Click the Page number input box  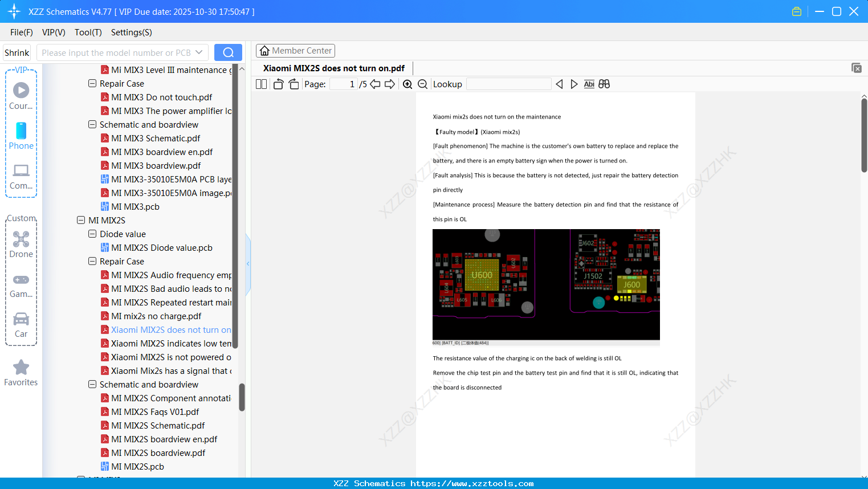[344, 84]
